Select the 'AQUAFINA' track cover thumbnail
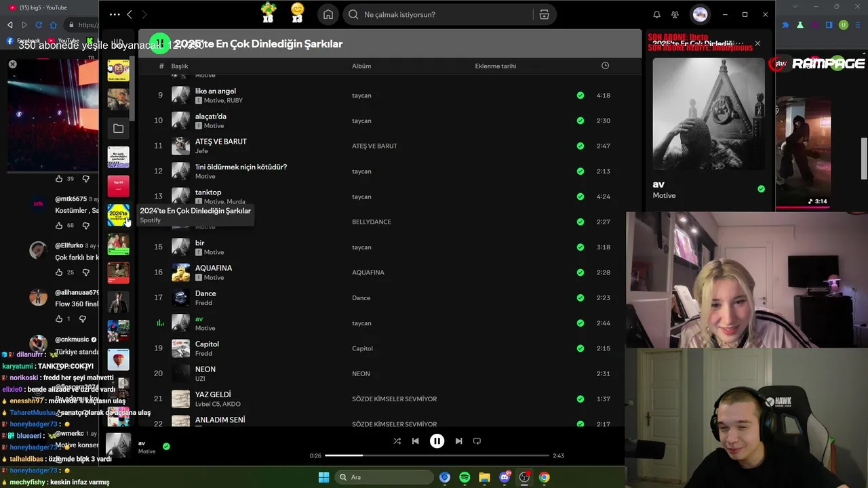The height and width of the screenshot is (488, 868). (x=180, y=272)
